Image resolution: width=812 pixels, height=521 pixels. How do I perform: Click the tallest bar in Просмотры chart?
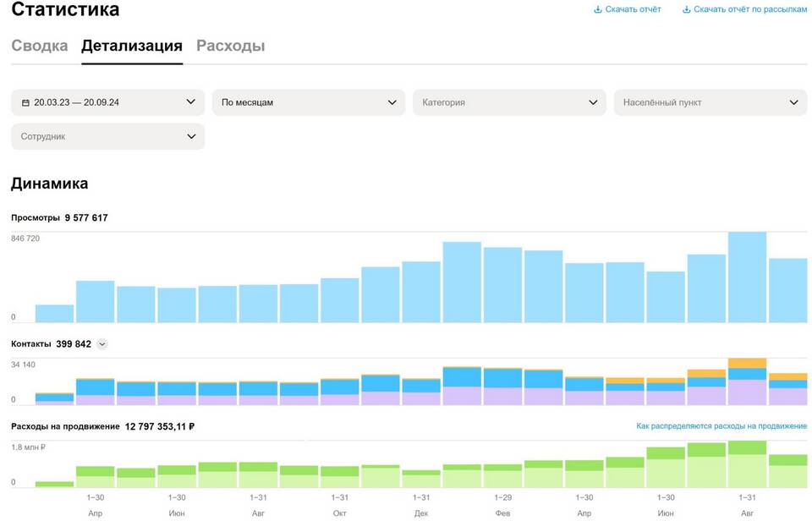[747, 277]
